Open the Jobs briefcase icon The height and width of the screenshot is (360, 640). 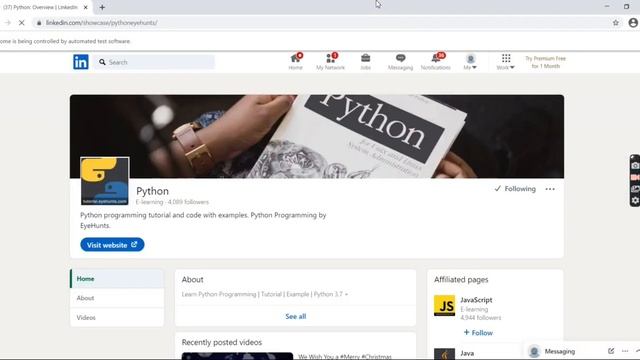click(365, 62)
